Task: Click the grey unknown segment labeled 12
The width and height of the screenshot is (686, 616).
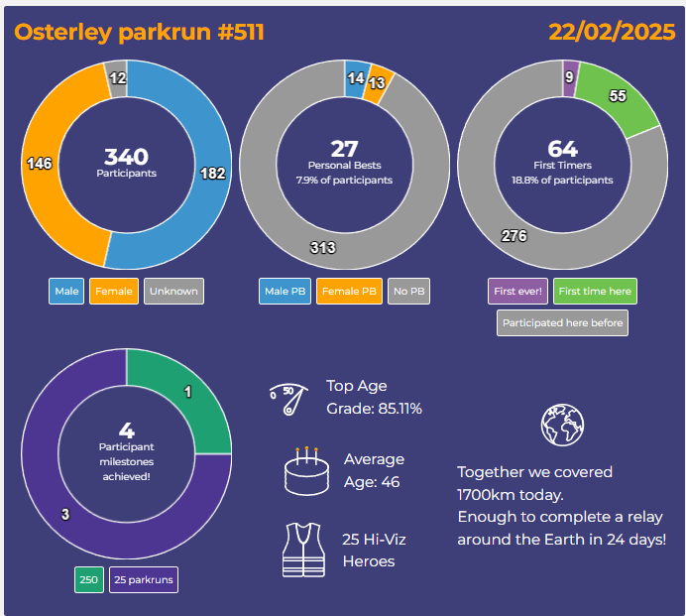Action: click(x=116, y=78)
